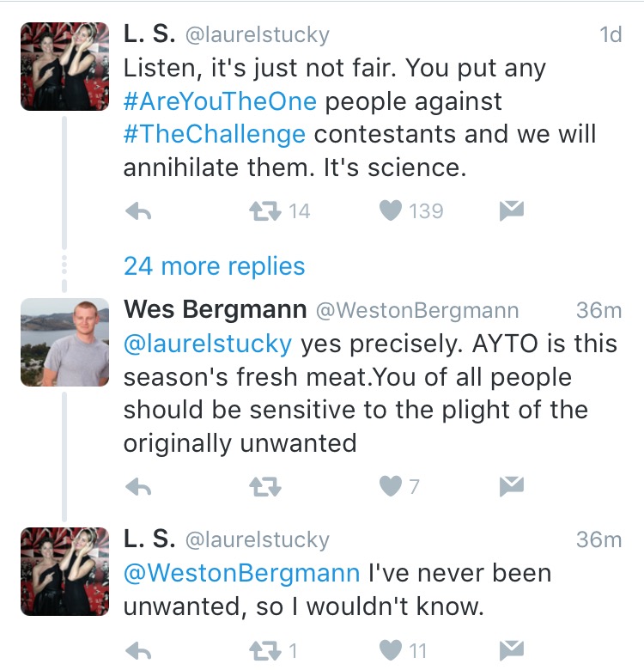Reply to the first L. S. tweet
The height and width of the screenshot is (670, 644).
[139, 211]
